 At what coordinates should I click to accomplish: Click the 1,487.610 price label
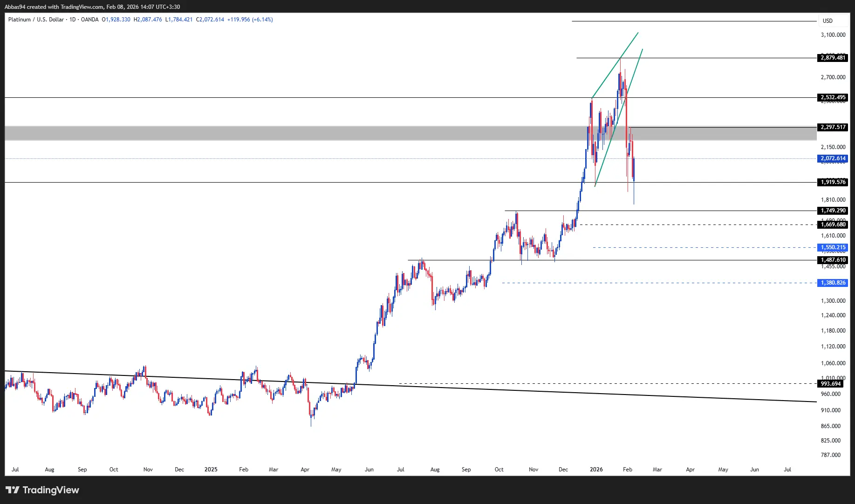(833, 260)
